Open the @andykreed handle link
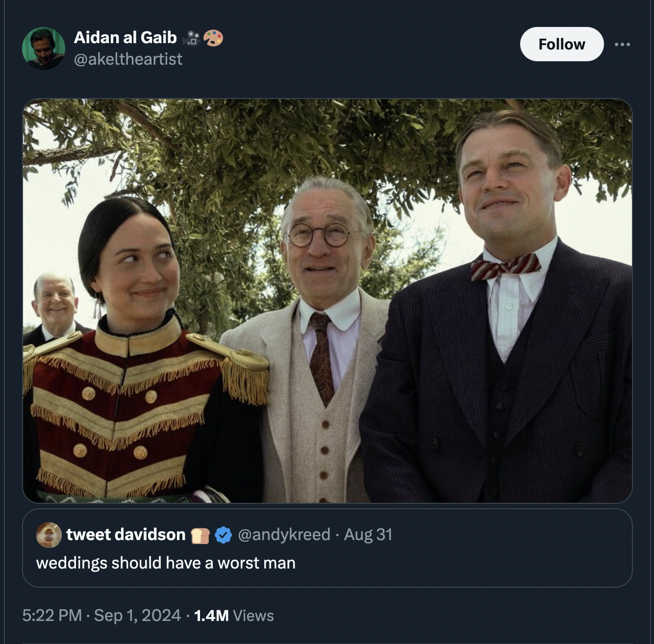This screenshot has height=644, width=654. [x=284, y=534]
